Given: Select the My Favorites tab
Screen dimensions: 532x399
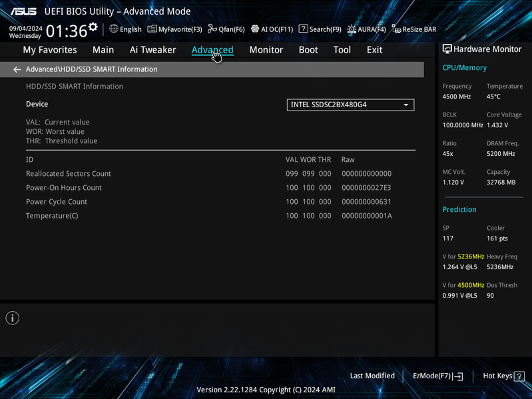Looking at the screenshot, I should (50, 50).
